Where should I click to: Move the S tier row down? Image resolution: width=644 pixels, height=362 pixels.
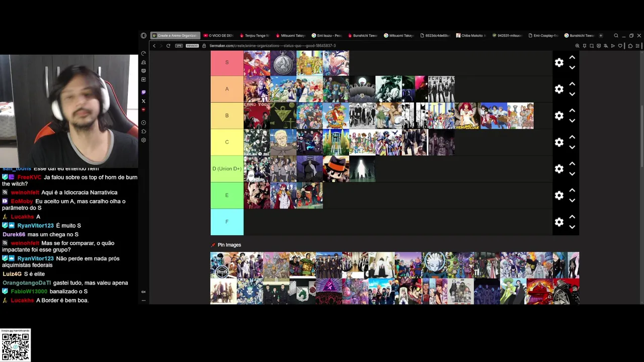tap(572, 67)
